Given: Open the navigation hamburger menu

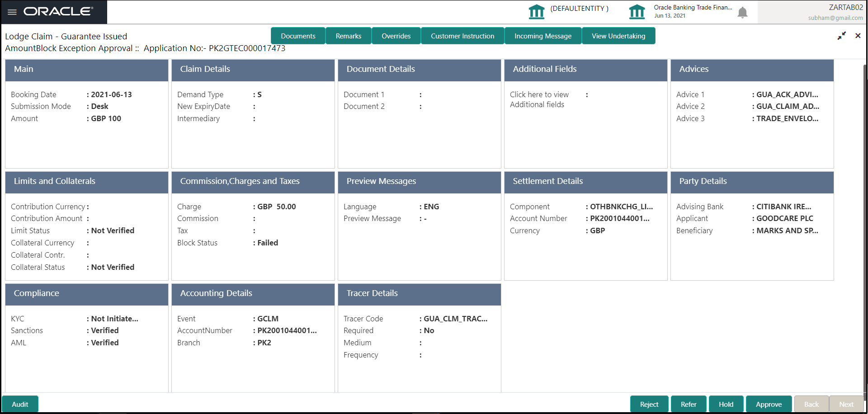Looking at the screenshot, I should (x=12, y=12).
